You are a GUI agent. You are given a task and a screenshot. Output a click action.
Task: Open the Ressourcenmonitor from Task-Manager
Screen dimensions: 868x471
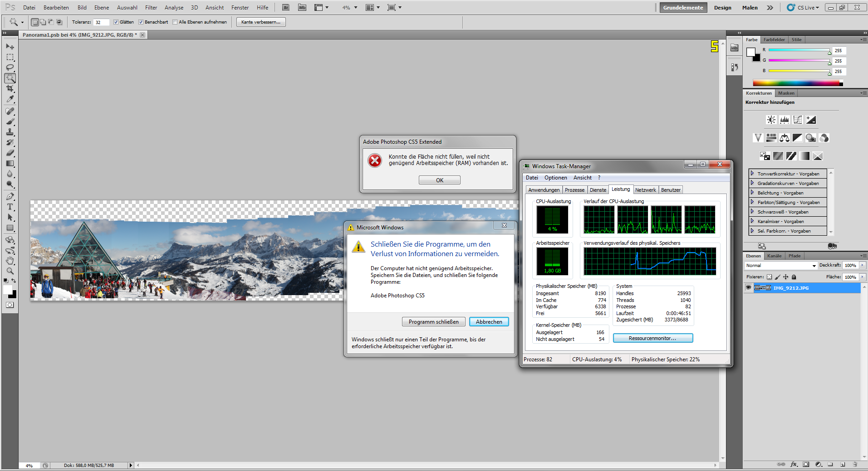652,338
